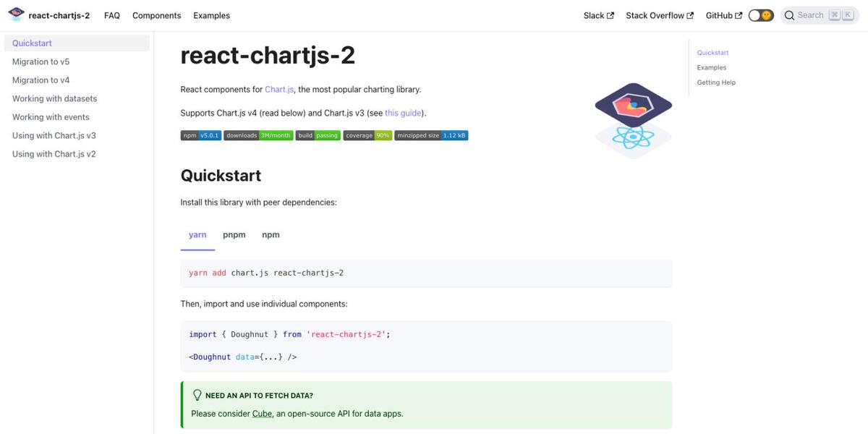The image size is (868, 434).
Task: Select Using with Chart.js v2 in sidebar
Action: [x=51, y=153]
